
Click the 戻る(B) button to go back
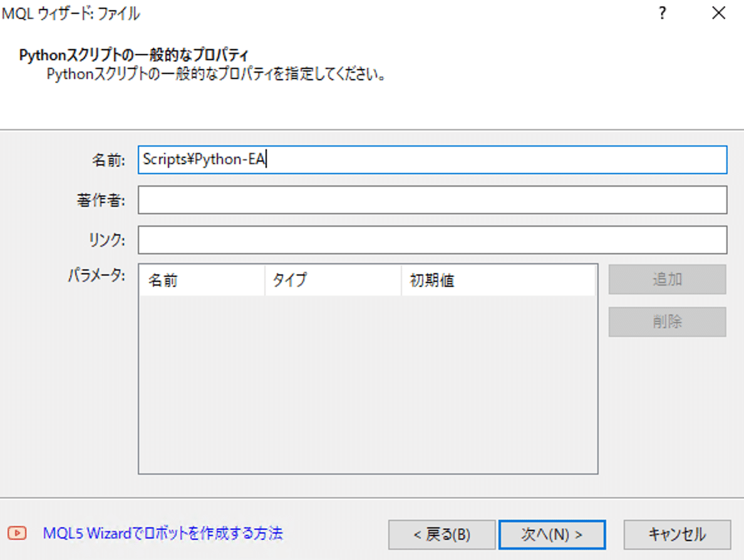(x=442, y=534)
